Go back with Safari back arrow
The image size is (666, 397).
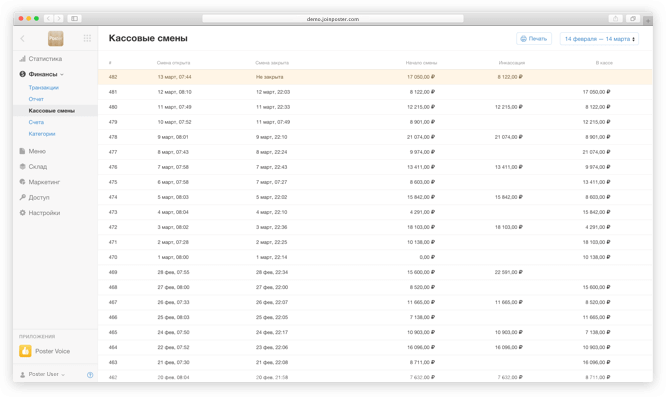48,18
